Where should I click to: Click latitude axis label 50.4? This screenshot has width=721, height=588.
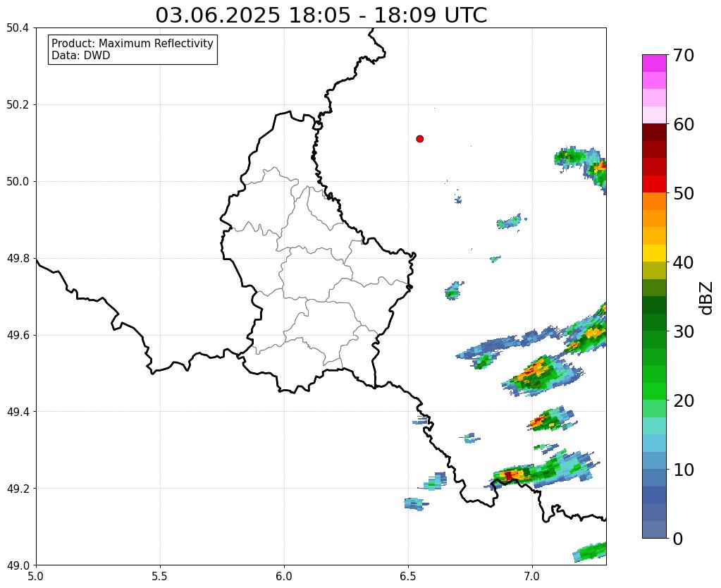(18, 28)
